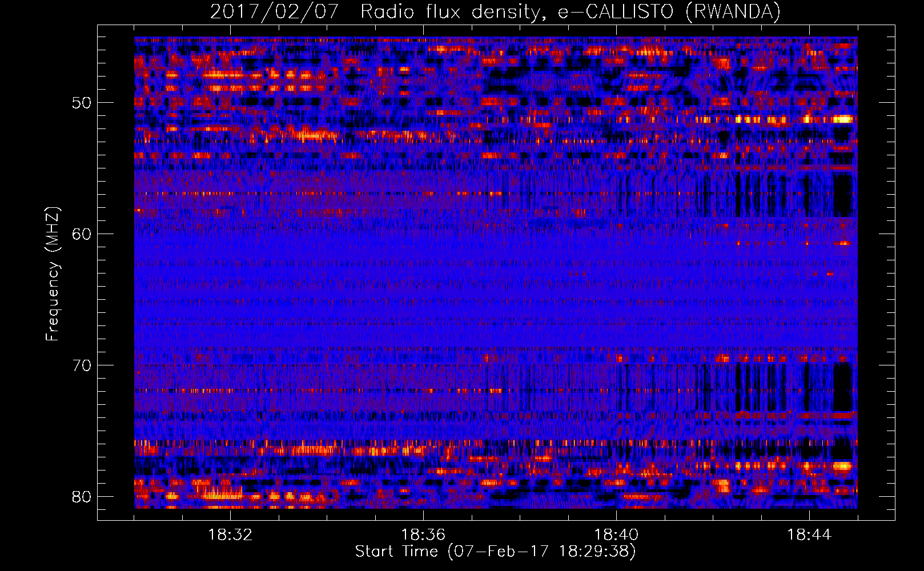Click the 18:40 time tick label
The height and width of the screenshot is (571, 924).
point(616,535)
